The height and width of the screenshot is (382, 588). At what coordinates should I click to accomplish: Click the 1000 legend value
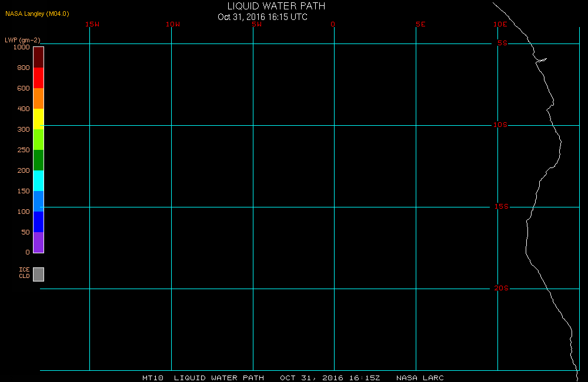[21, 47]
